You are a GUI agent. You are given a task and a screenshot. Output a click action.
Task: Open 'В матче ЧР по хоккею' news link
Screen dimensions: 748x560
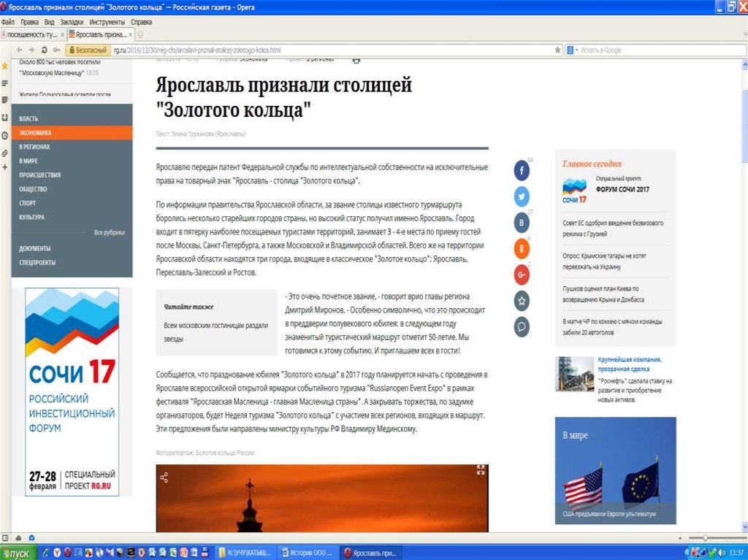(x=612, y=327)
